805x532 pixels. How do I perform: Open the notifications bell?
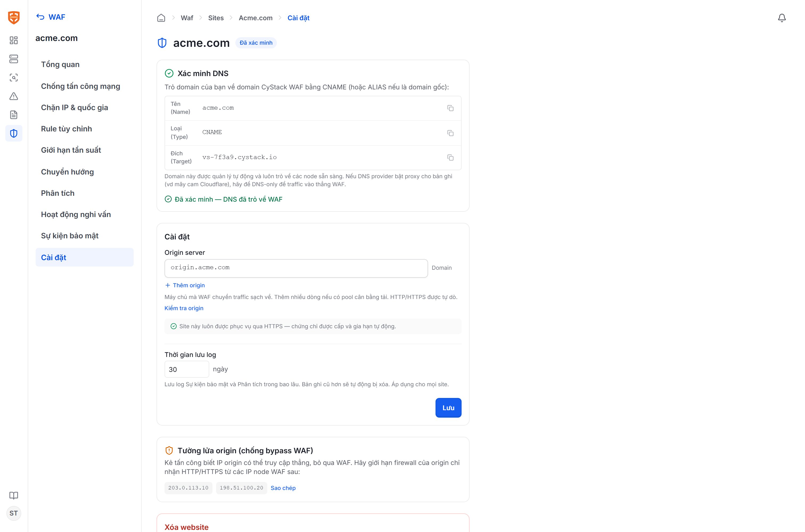pos(782,18)
